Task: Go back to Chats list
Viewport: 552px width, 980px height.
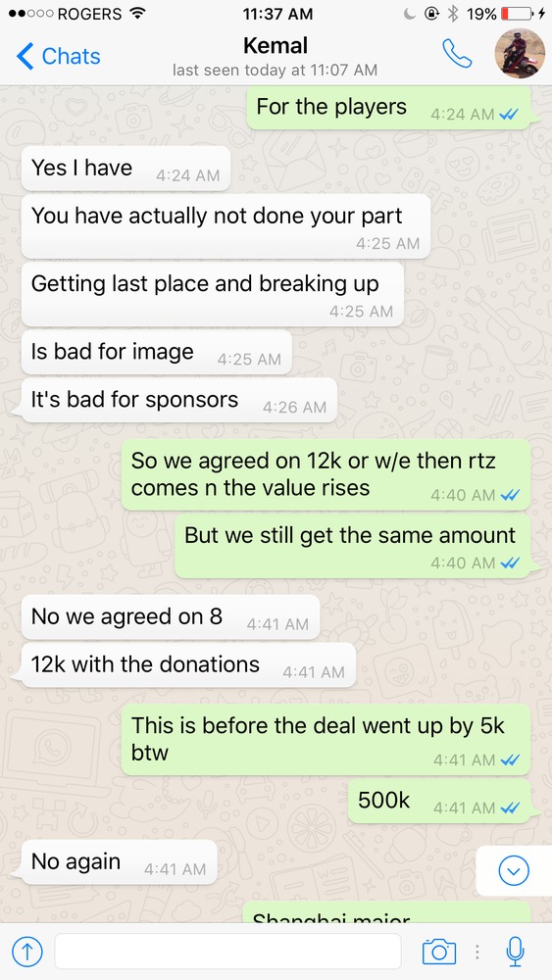Action: [x=58, y=56]
